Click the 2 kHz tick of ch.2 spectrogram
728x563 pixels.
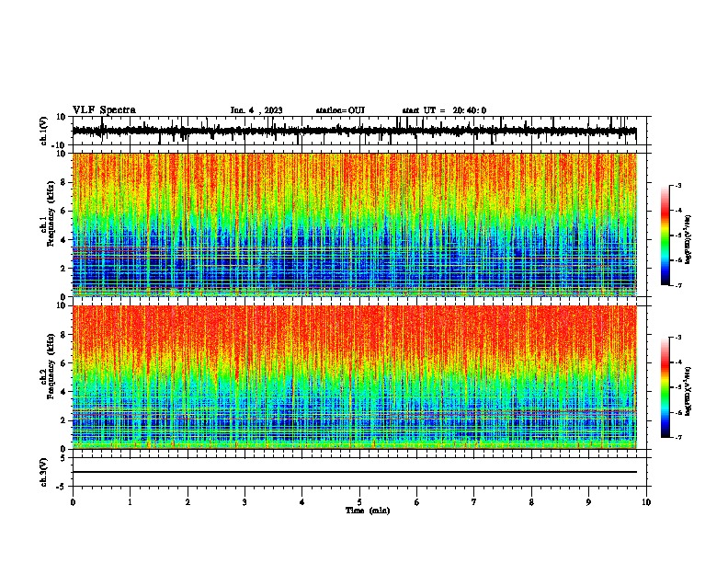[x=64, y=420]
